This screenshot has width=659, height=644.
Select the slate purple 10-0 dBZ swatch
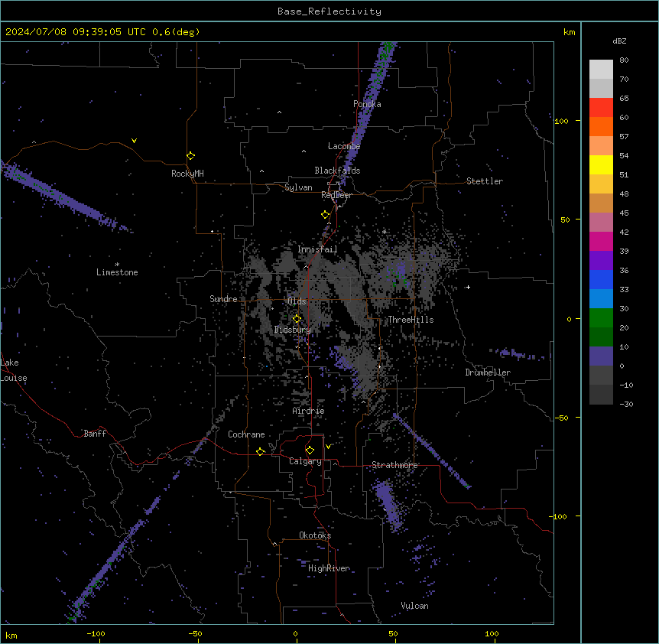point(601,356)
